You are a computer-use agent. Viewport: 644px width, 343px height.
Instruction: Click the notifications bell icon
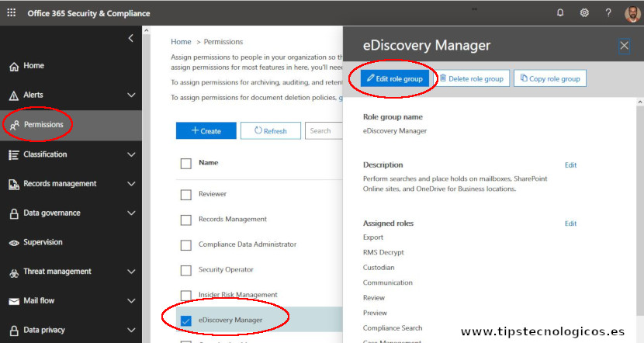coord(561,13)
